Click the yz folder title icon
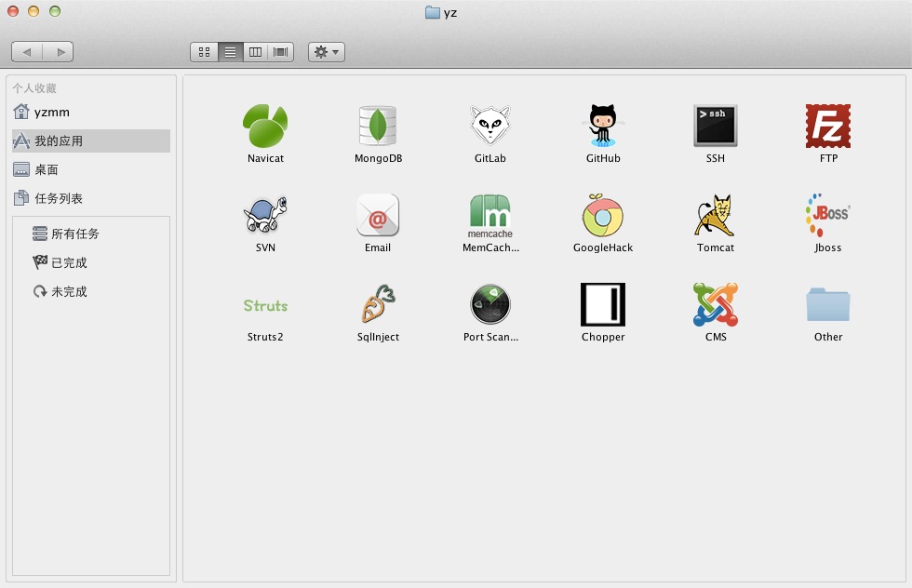The image size is (912, 588). (x=432, y=12)
